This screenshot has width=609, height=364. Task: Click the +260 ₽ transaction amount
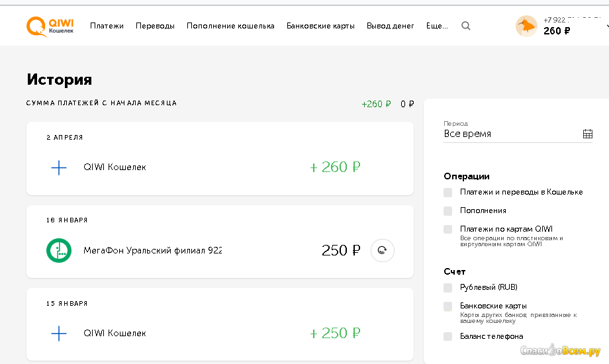(x=335, y=167)
